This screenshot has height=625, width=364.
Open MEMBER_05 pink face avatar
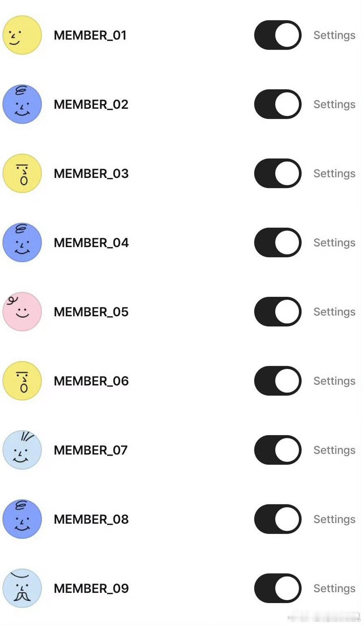[22, 311]
